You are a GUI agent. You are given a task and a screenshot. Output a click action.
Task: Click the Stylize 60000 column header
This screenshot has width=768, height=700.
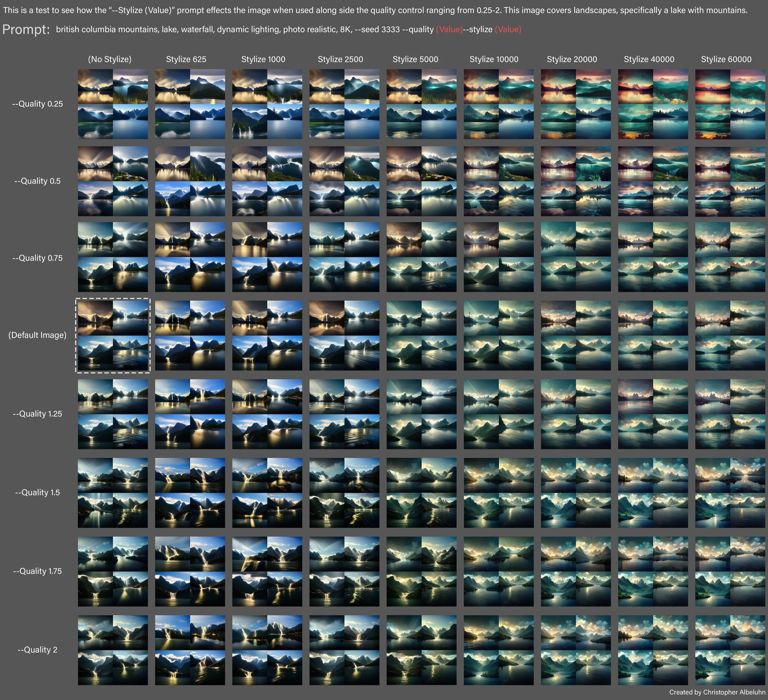[726, 59]
